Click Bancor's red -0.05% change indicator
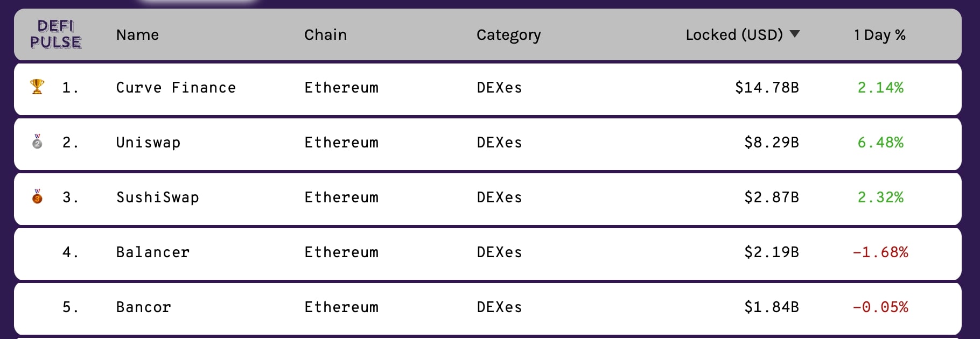The height and width of the screenshot is (339, 980). pos(879,306)
